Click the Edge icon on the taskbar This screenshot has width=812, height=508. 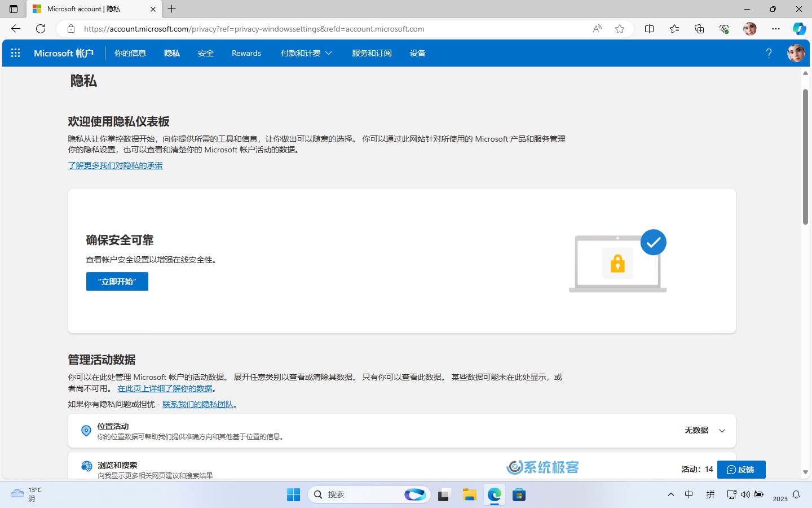click(495, 494)
